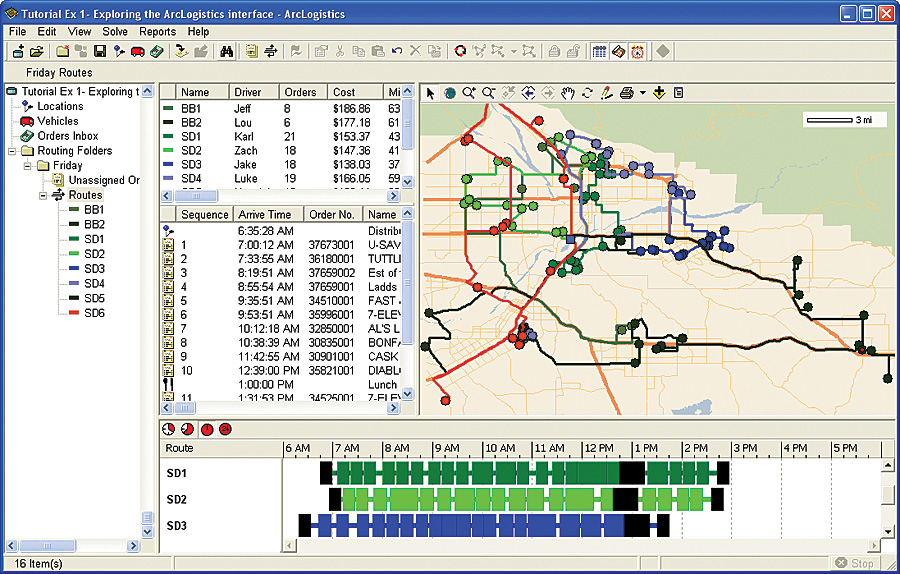Click the first clock icon above timeline
The height and width of the screenshot is (574, 900).
168,429
